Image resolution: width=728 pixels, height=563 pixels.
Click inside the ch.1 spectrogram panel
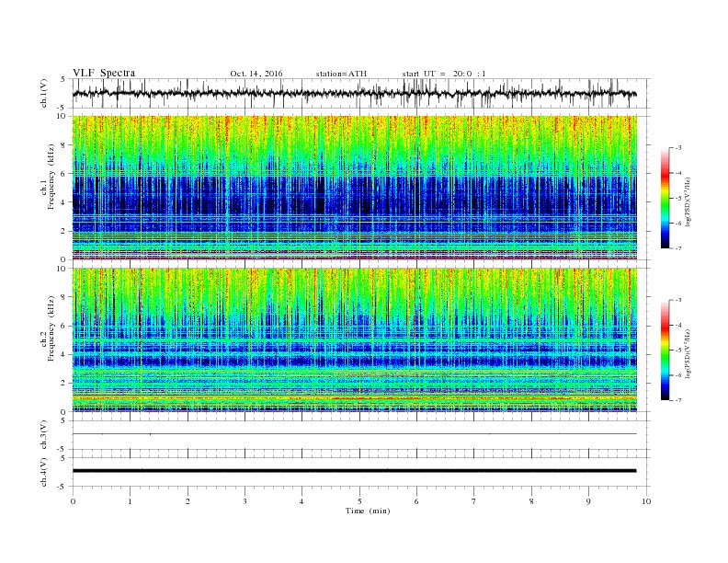(354, 188)
